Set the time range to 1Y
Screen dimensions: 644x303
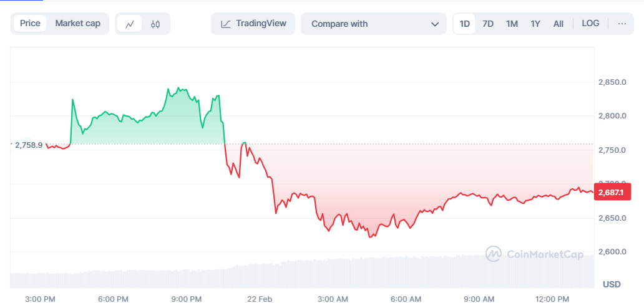pos(535,24)
